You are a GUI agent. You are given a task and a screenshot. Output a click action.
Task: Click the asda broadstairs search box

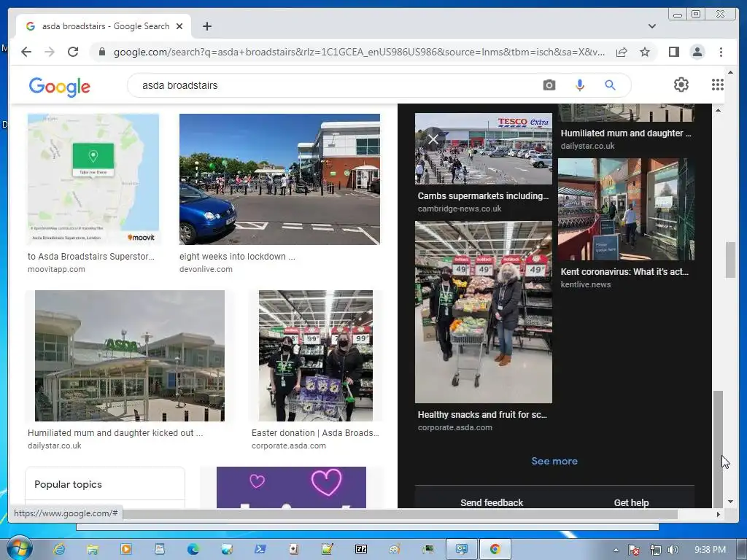[x=333, y=85]
